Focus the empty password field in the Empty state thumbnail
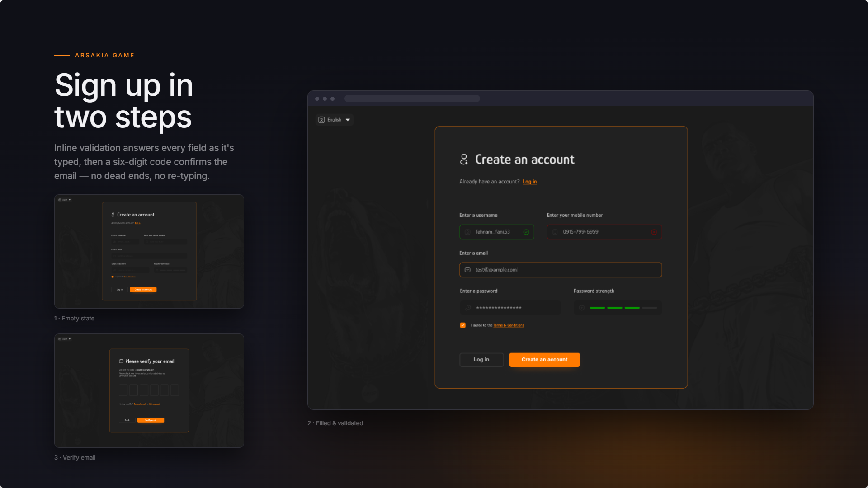The width and height of the screenshot is (868, 488). (x=130, y=270)
